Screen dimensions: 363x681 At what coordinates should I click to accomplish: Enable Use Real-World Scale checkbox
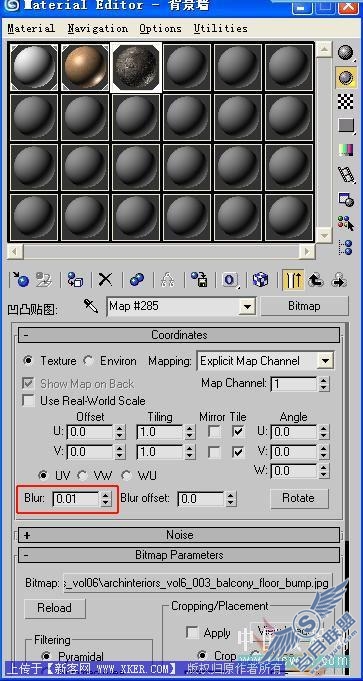[29, 400]
